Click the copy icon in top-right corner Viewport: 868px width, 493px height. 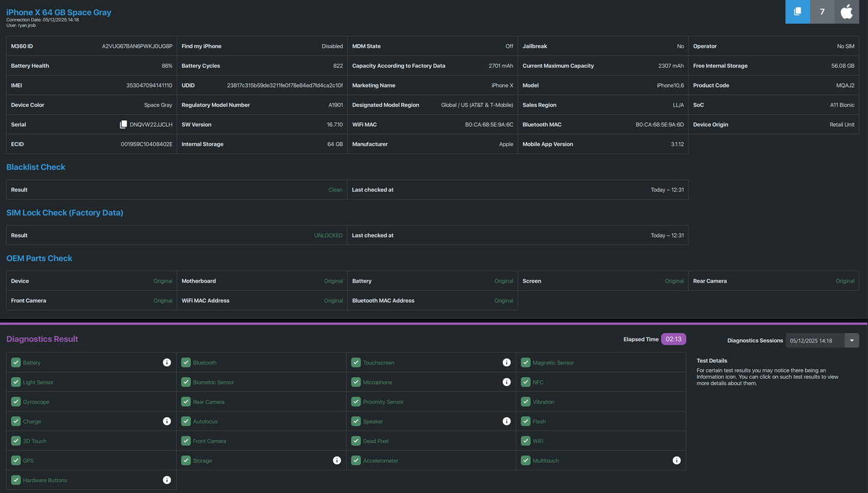797,12
